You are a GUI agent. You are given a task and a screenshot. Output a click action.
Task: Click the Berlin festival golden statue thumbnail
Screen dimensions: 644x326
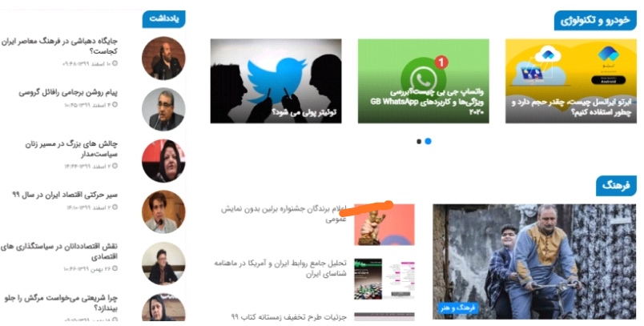click(x=384, y=224)
